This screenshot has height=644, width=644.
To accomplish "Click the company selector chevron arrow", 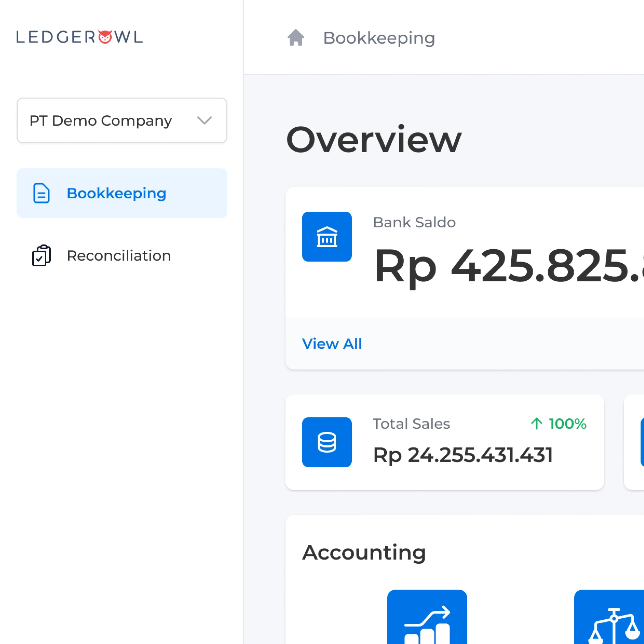I will click(x=204, y=120).
